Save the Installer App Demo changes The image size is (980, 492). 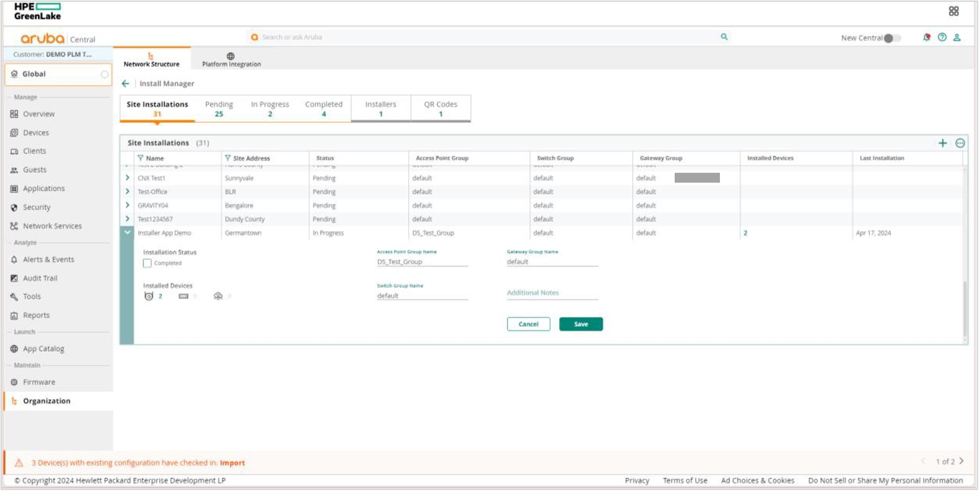pyautogui.click(x=580, y=324)
